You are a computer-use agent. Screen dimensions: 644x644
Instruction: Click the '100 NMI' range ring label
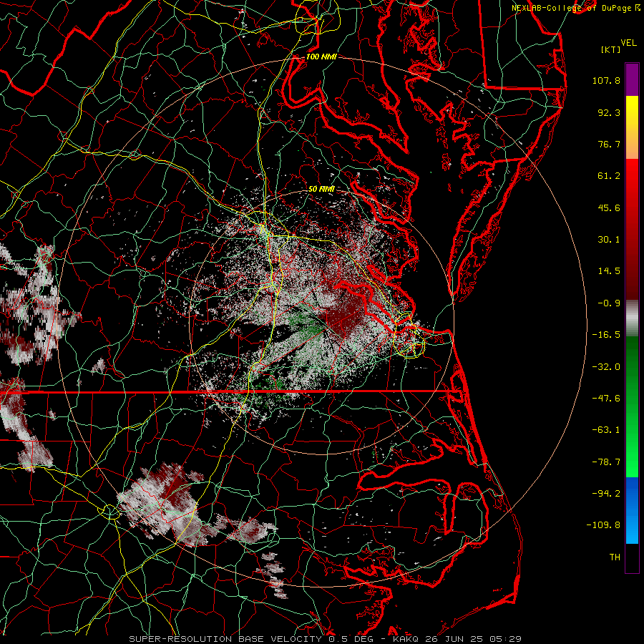[x=321, y=57]
